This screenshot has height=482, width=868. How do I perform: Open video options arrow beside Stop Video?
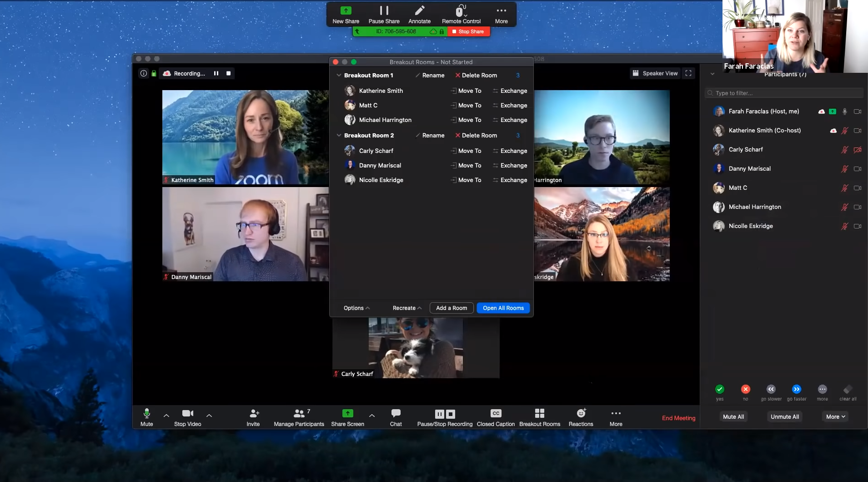(x=209, y=416)
